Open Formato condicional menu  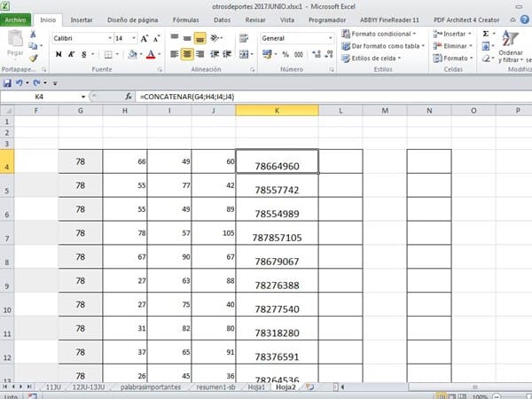coord(379,34)
